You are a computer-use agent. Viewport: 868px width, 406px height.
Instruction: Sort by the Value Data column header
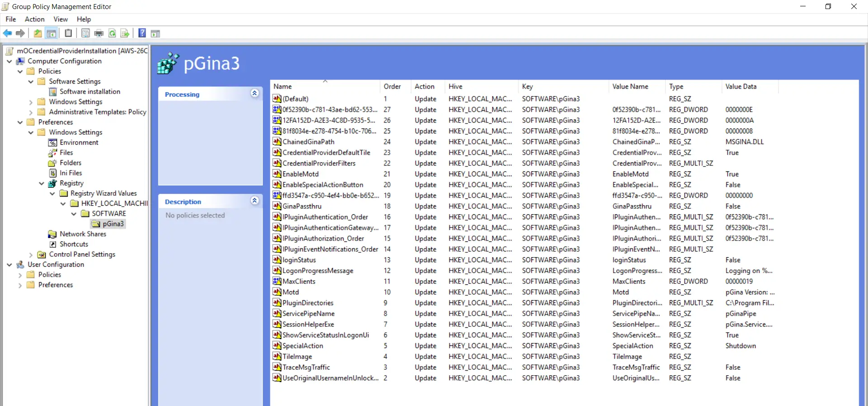pos(750,86)
